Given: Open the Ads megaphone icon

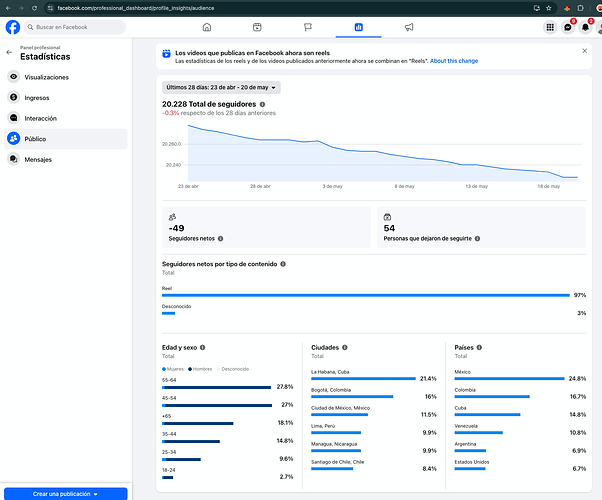Looking at the screenshot, I should (409, 27).
